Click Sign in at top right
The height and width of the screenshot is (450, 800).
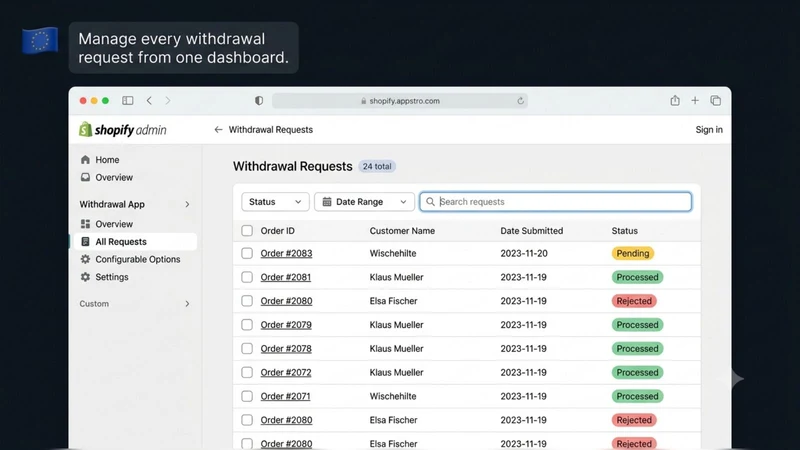[709, 130]
